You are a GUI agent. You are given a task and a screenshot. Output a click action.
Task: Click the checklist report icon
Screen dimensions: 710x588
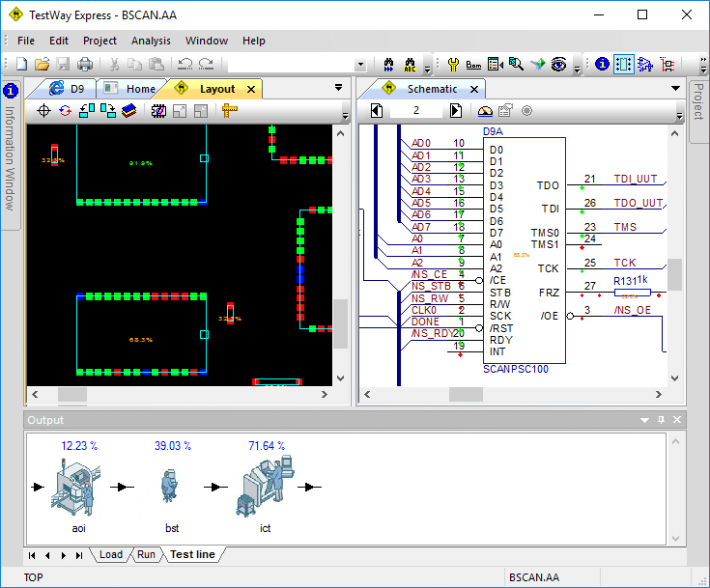click(x=496, y=65)
